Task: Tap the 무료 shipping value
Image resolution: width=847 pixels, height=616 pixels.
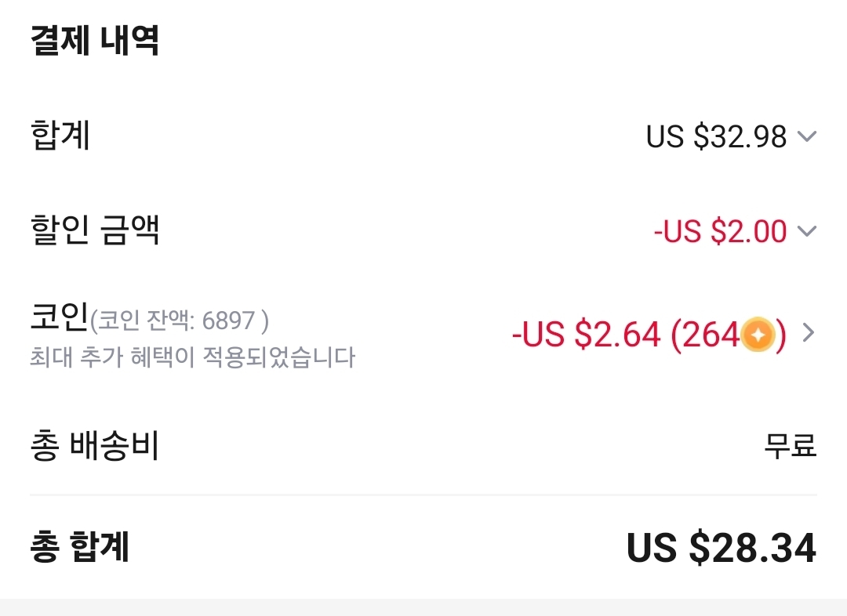Action: pos(791,446)
